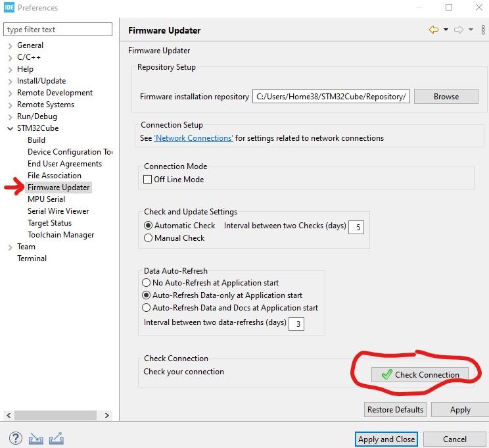The image size is (489, 448).
Task: Click the firmware installation repository path field
Action: tap(331, 97)
